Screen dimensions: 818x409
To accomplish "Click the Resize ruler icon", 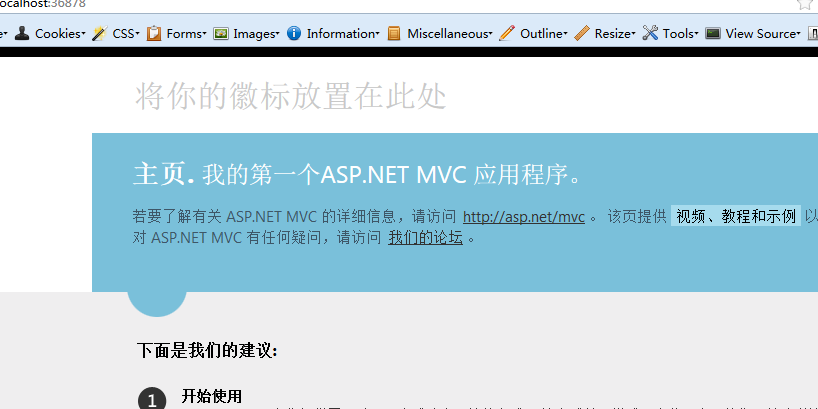I will tap(582, 33).
